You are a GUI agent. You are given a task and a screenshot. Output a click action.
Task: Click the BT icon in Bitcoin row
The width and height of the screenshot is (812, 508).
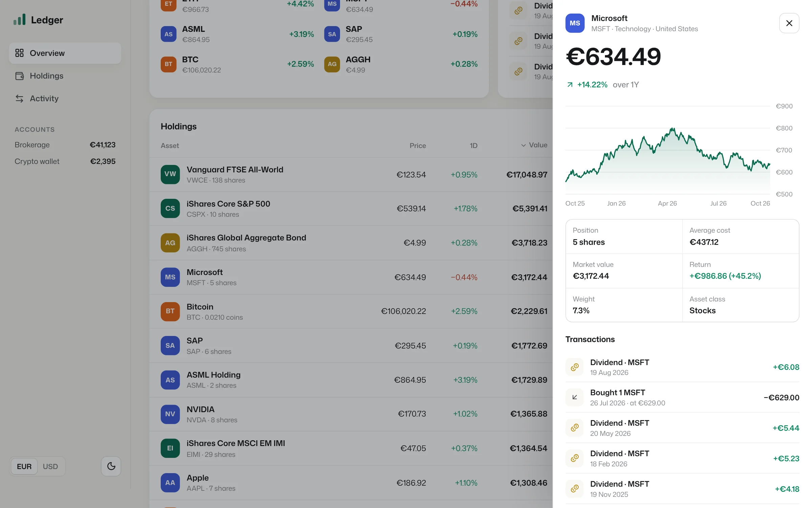click(170, 311)
